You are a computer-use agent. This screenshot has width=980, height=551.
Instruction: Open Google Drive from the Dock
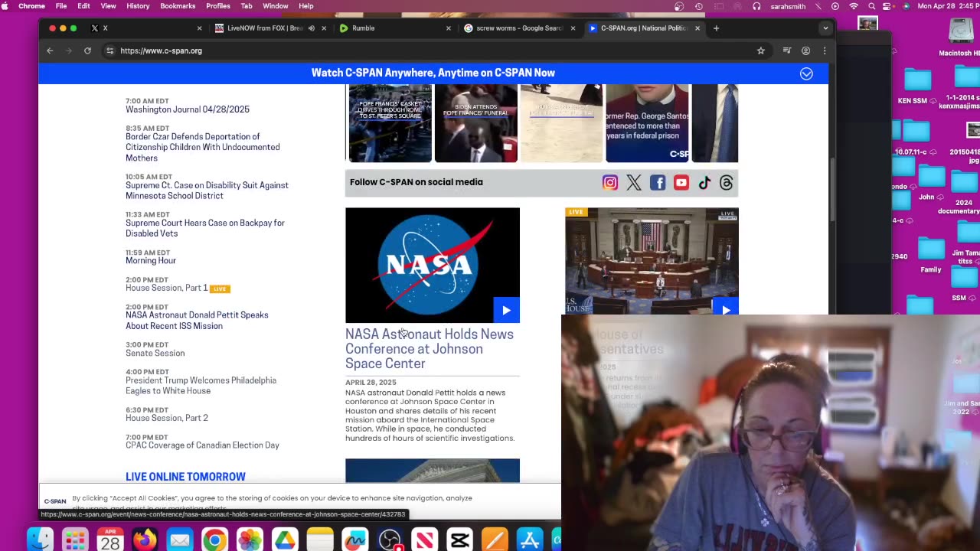point(285,540)
